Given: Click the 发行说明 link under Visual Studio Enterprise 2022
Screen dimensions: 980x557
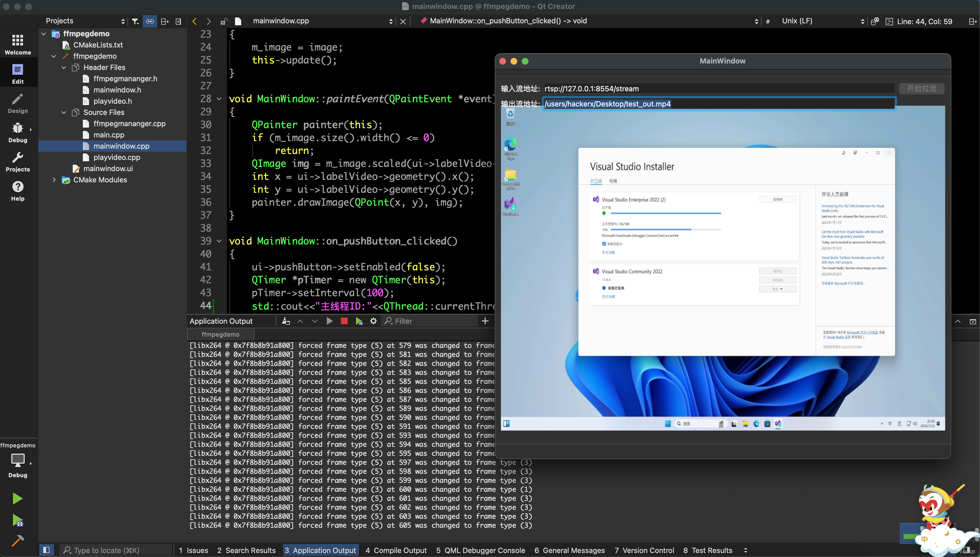Looking at the screenshot, I should pyautogui.click(x=608, y=252).
